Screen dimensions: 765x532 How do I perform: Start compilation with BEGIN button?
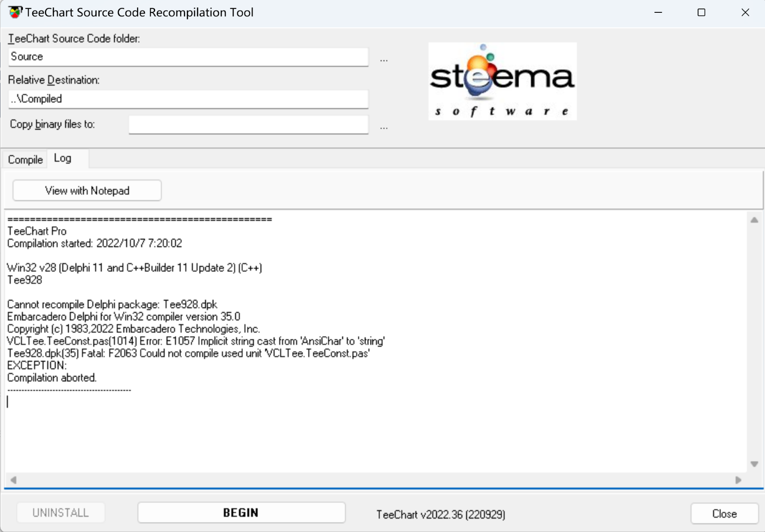click(241, 513)
